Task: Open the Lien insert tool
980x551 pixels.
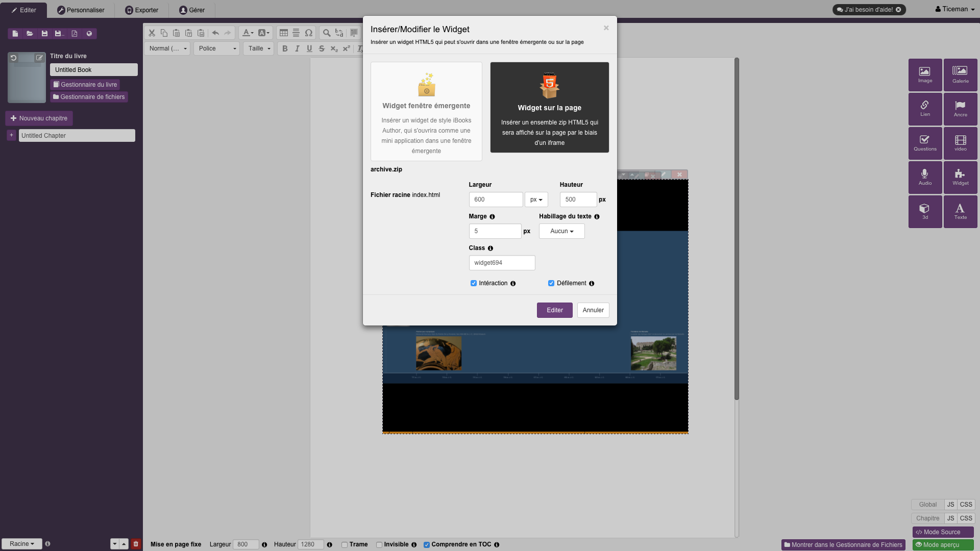Action: click(925, 109)
